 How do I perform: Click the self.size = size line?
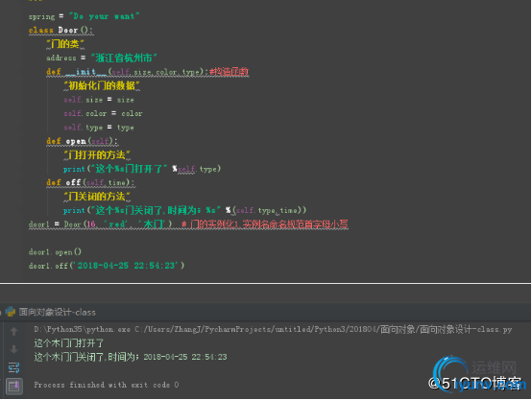pyautogui.click(x=99, y=100)
